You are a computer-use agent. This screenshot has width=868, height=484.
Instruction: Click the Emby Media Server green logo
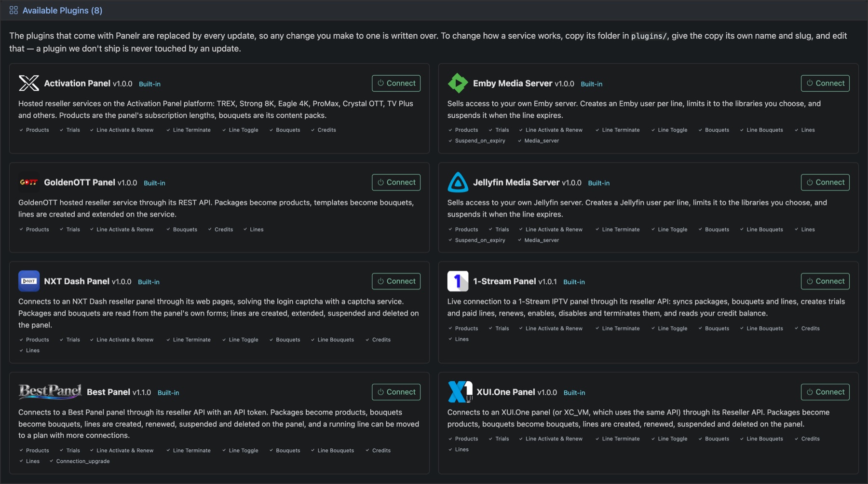click(458, 83)
